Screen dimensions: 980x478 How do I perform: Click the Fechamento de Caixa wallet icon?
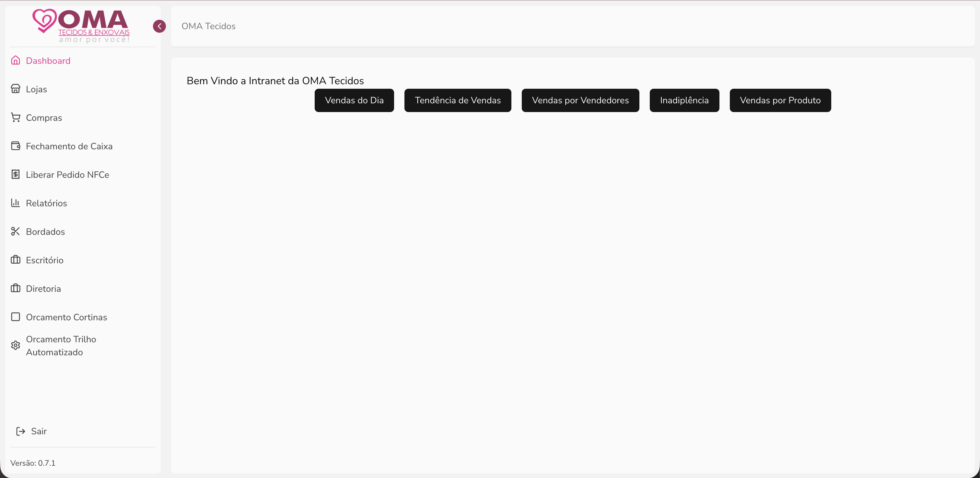pos(16,146)
